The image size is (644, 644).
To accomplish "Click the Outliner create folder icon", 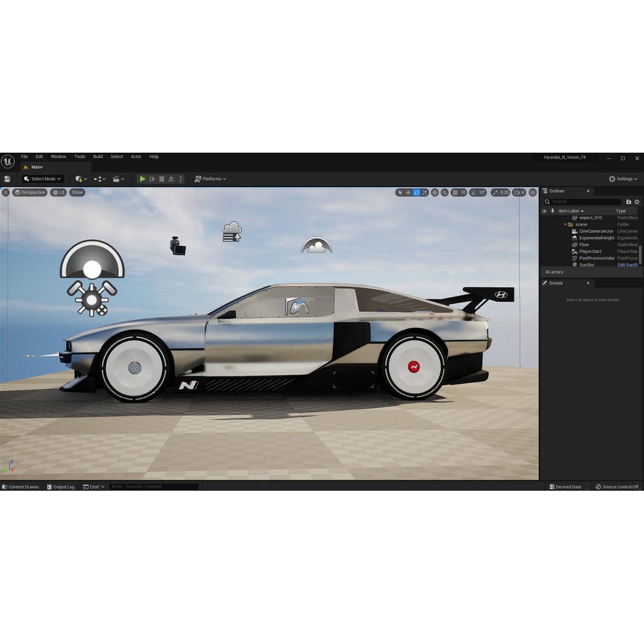I will point(628,202).
